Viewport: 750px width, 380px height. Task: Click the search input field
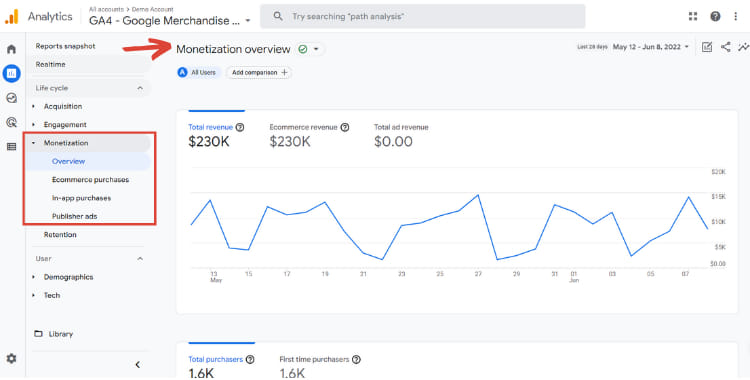click(x=422, y=16)
